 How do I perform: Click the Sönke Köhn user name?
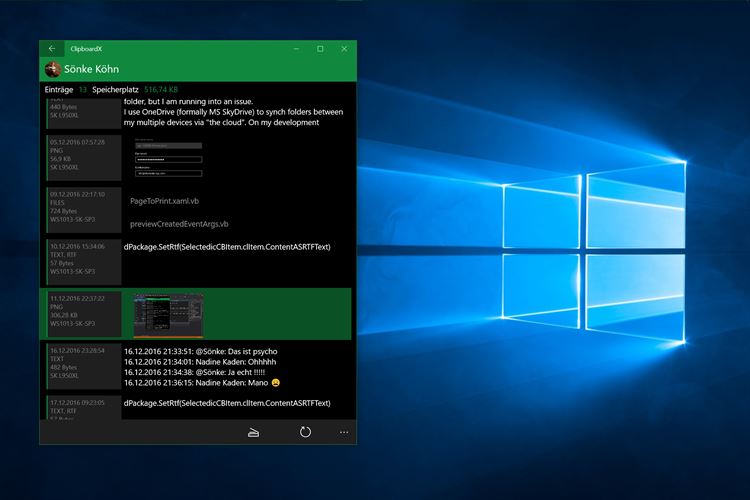click(91, 69)
